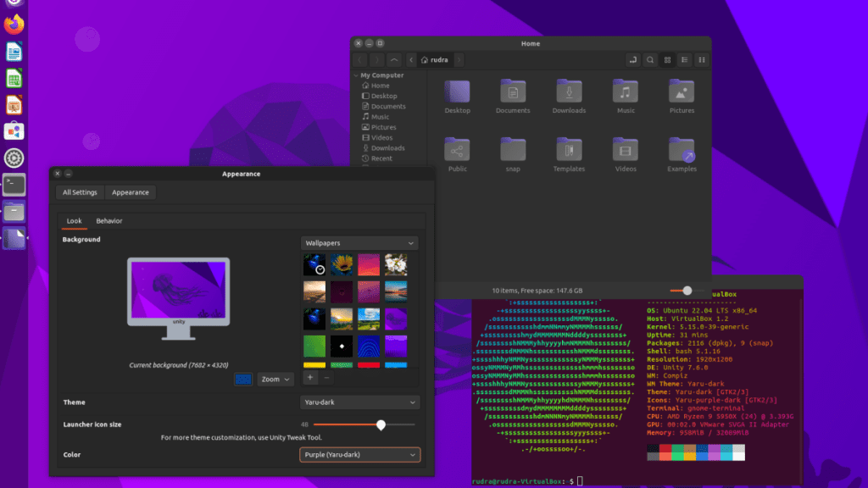The width and height of the screenshot is (868, 488).
Task: Click the remove wallpaper minus icon
Action: pos(326,377)
